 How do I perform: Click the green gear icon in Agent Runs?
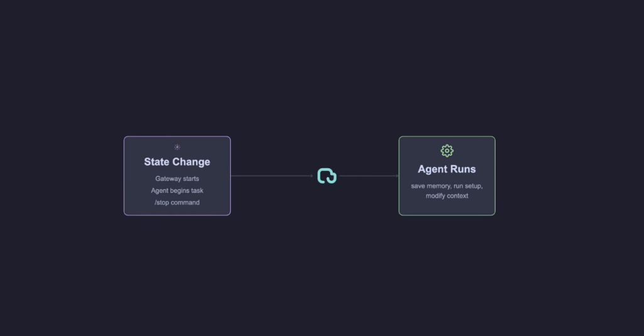pos(447,151)
